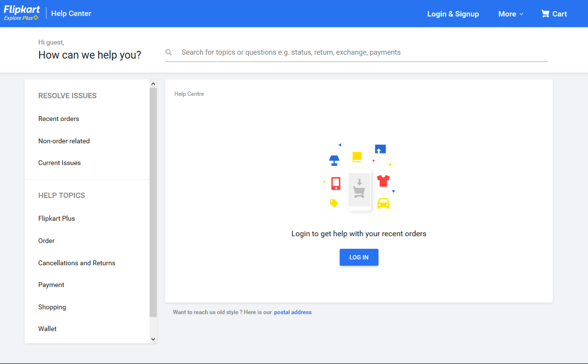Click the grey cart download illustration
The height and width of the screenshot is (364, 588).
(x=359, y=190)
